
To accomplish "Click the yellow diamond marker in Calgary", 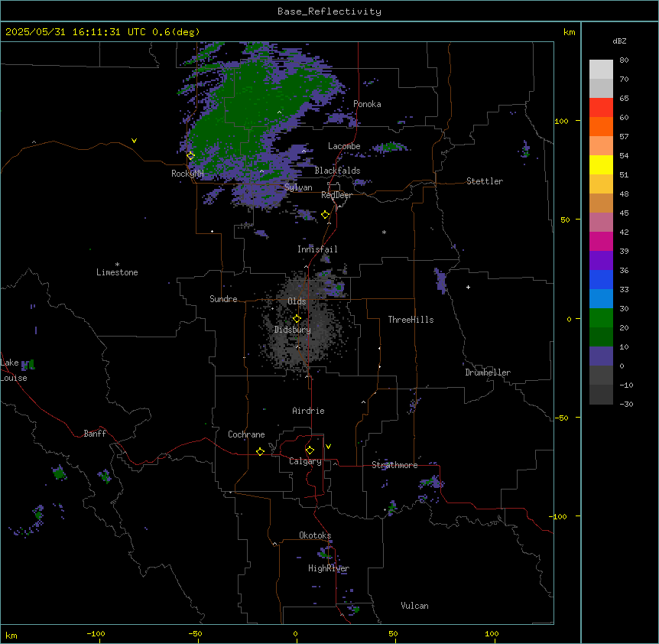I will [x=310, y=450].
